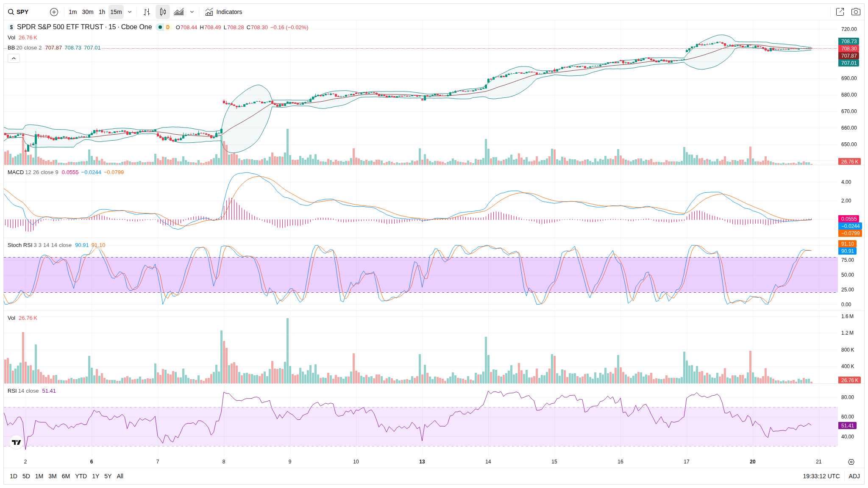Screen dimensions: 868x488
Task: Select the 30m interval
Action: point(87,12)
